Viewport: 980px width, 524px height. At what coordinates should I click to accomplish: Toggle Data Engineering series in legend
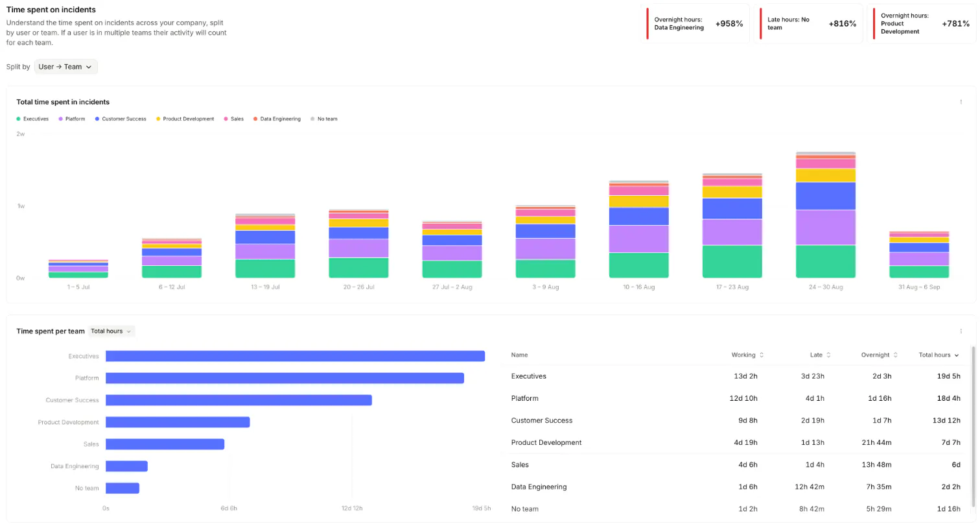coord(277,119)
